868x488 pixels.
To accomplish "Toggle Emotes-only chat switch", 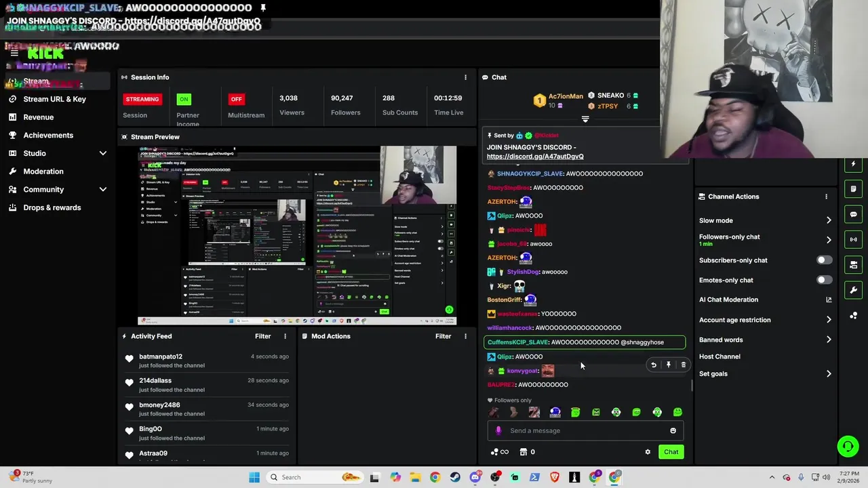I will click(x=824, y=280).
